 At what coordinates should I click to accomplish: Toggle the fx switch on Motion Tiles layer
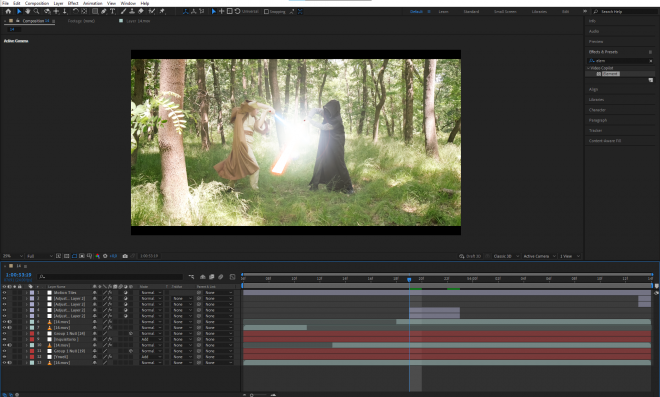click(110, 293)
